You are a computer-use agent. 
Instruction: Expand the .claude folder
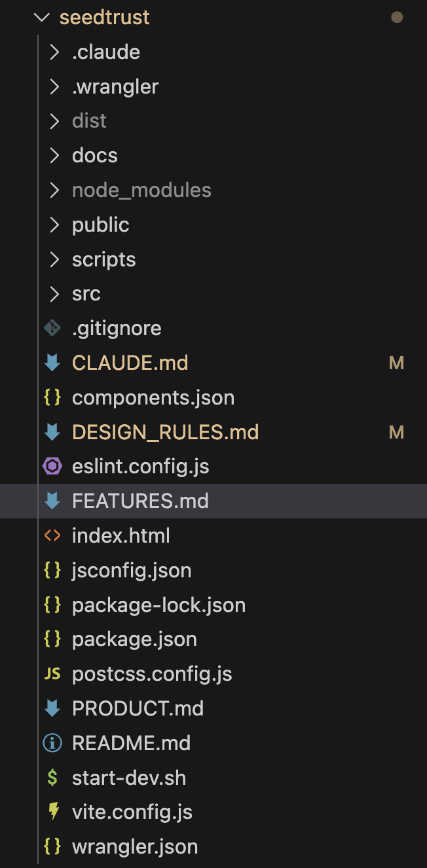pyautogui.click(x=54, y=52)
